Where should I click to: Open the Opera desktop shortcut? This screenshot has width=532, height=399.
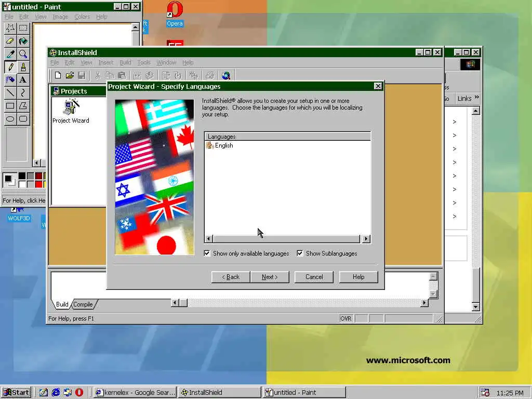click(x=175, y=14)
